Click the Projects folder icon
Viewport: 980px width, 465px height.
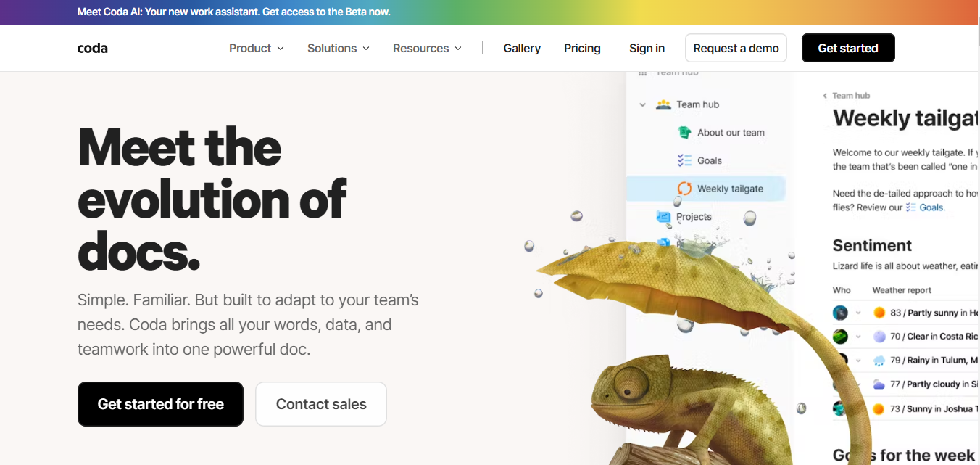(x=663, y=216)
